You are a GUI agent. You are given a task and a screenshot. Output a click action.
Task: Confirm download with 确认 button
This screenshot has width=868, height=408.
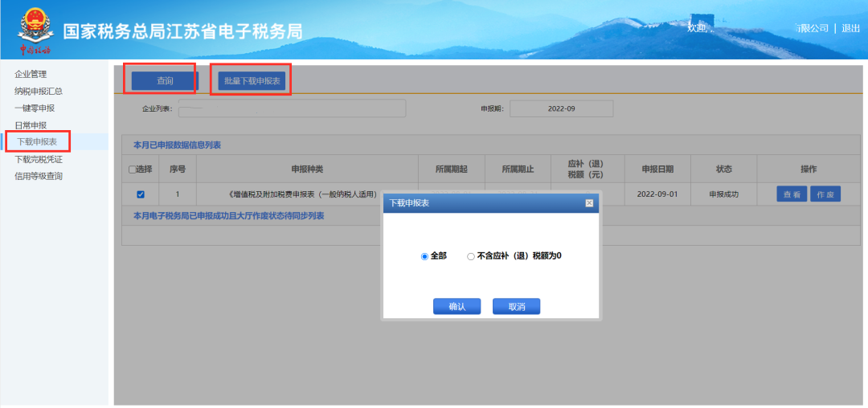click(x=457, y=307)
